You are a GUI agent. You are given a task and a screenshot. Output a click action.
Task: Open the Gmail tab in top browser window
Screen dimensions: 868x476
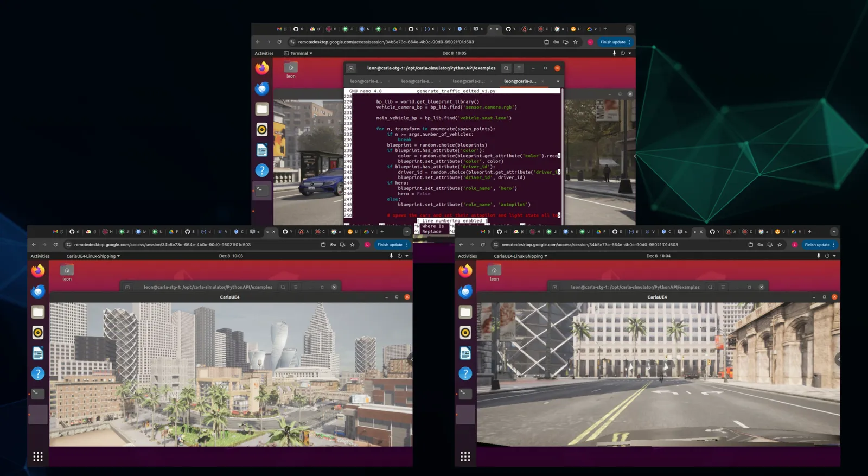pos(282,29)
